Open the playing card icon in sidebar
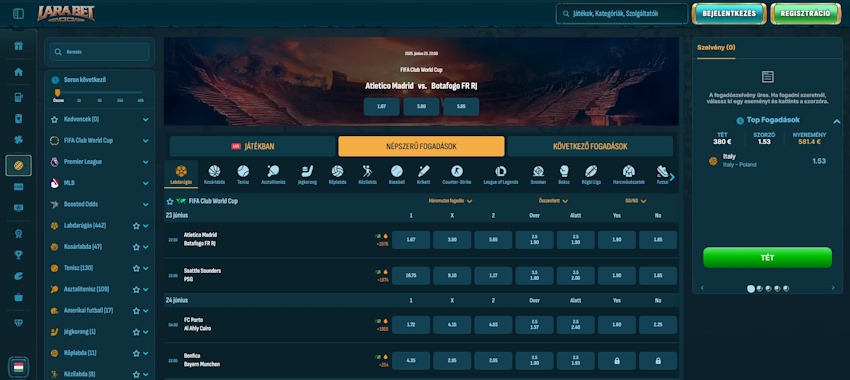The height and width of the screenshot is (380, 850). (x=18, y=119)
